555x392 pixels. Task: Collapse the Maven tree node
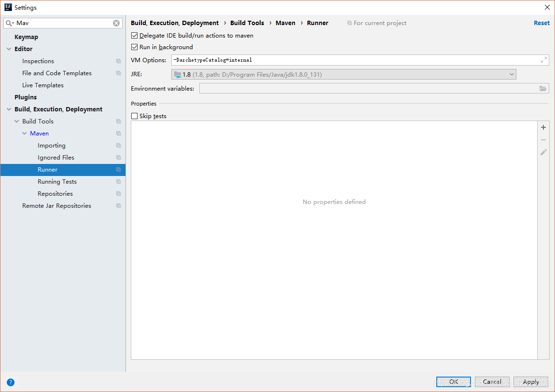coord(25,133)
